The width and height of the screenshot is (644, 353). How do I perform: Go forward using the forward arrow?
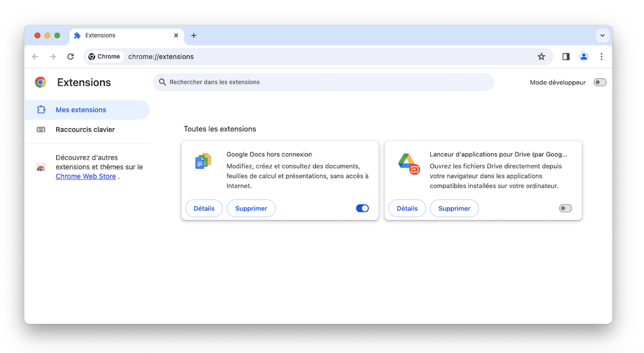tap(52, 57)
